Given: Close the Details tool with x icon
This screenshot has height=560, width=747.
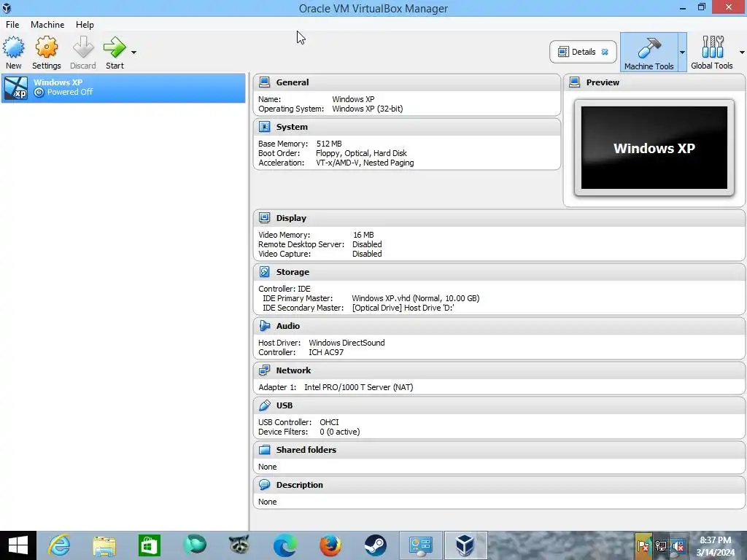Looking at the screenshot, I should pyautogui.click(x=605, y=52).
